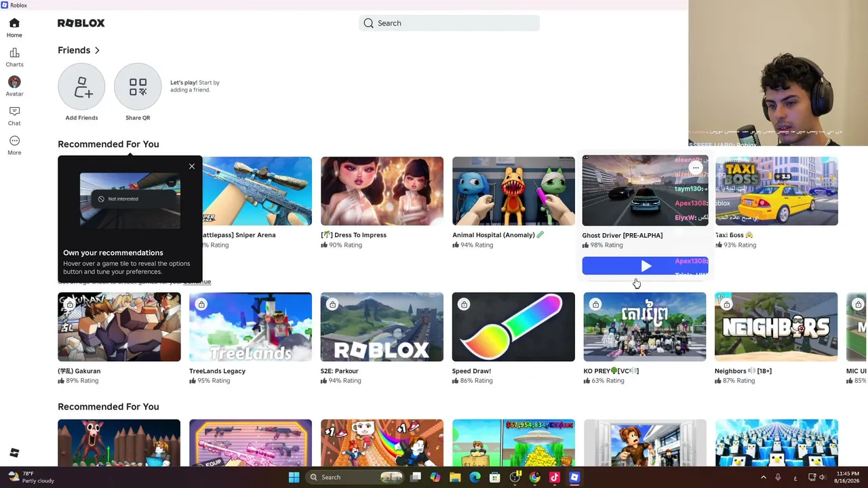Click the Animal Hospital (Anomaly) title

498,235
